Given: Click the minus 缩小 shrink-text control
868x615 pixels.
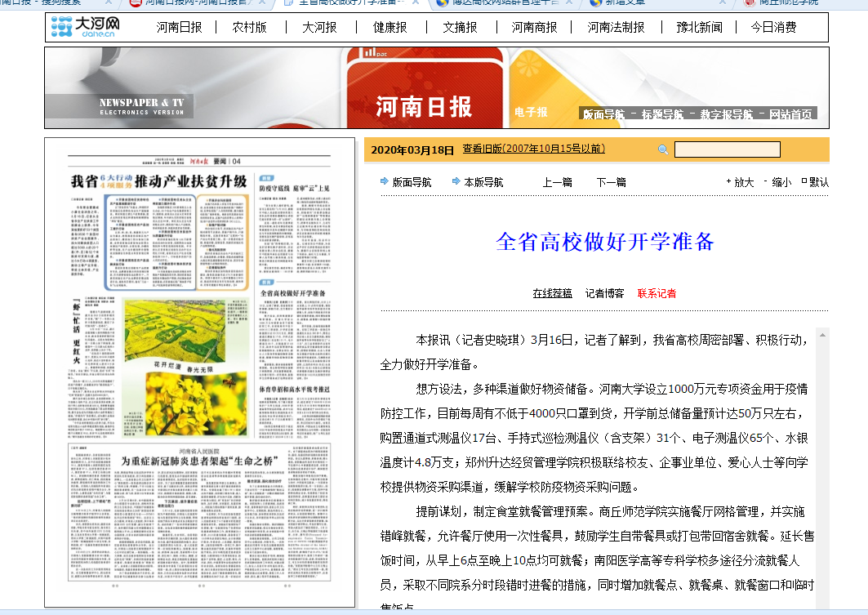Looking at the screenshot, I should [x=777, y=182].
